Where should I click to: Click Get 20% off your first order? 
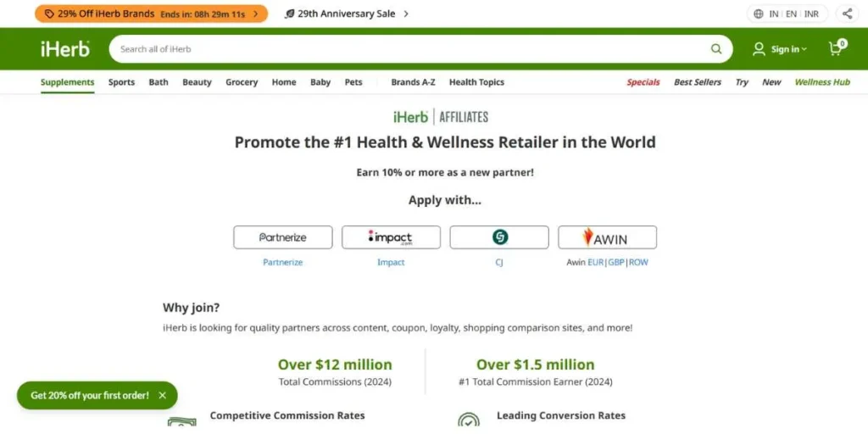pyautogui.click(x=90, y=395)
